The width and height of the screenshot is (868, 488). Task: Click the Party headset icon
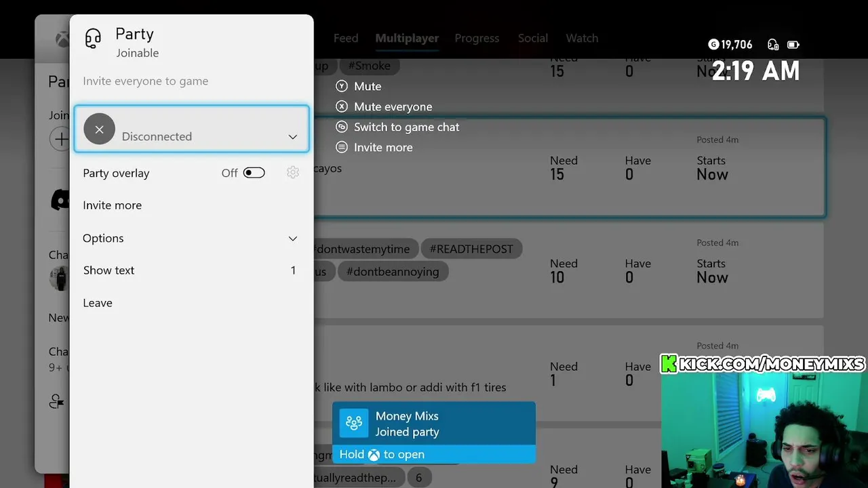tap(93, 38)
